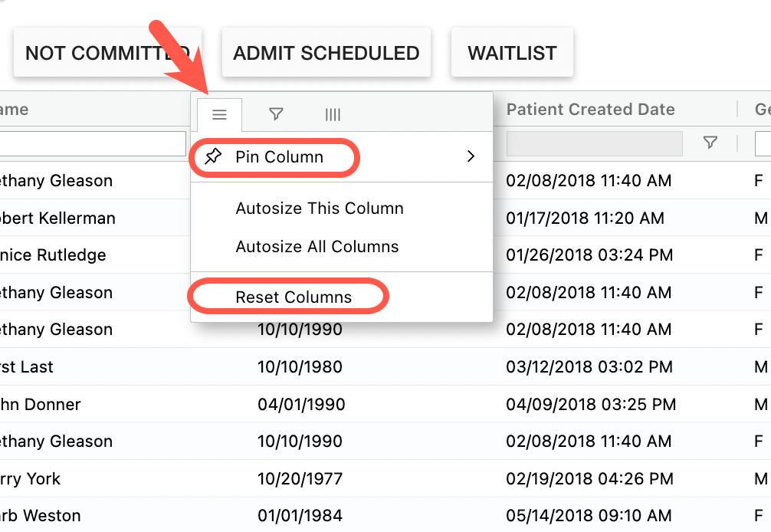The width and height of the screenshot is (771, 532).
Task: Click the 03/12/2018 03:02 PM date cell
Action: point(589,367)
